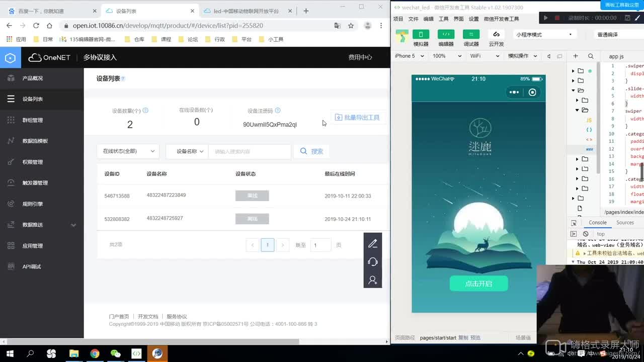Select 设备列表 in the OneNET sidebar

pyautogui.click(x=32, y=99)
